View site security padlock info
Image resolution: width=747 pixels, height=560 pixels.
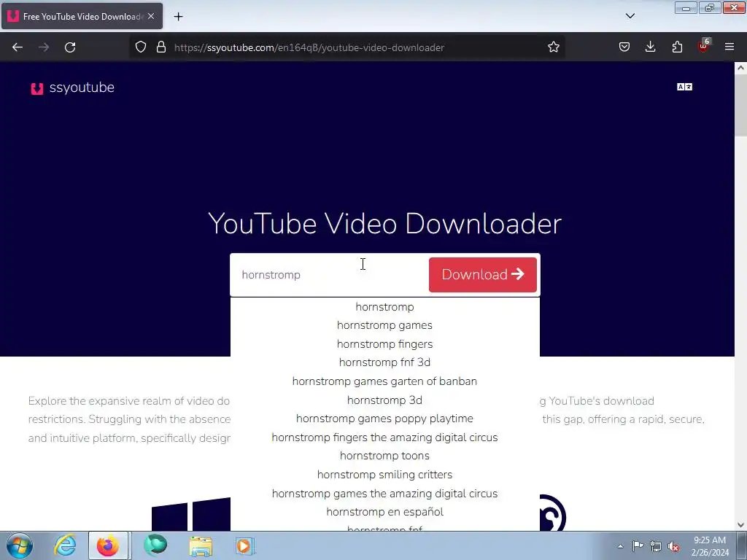(x=161, y=47)
